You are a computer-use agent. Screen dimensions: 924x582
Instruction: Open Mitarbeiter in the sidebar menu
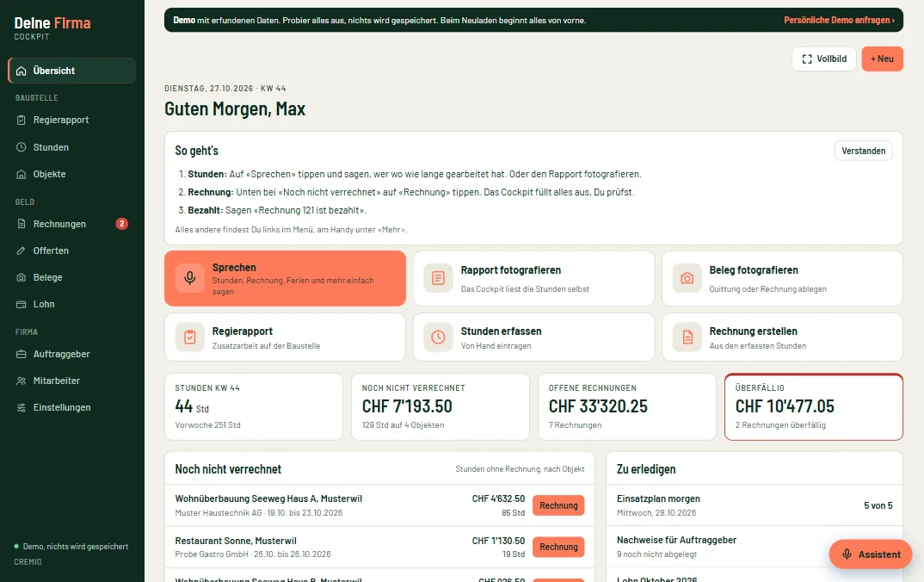pos(72,381)
